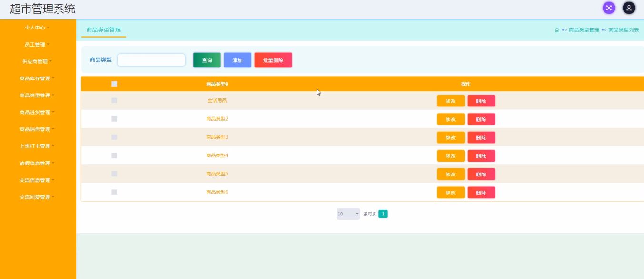Expand the 商品类型管理 sidebar menu
The height and width of the screenshot is (279, 644).
pyautogui.click(x=37, y=96)
